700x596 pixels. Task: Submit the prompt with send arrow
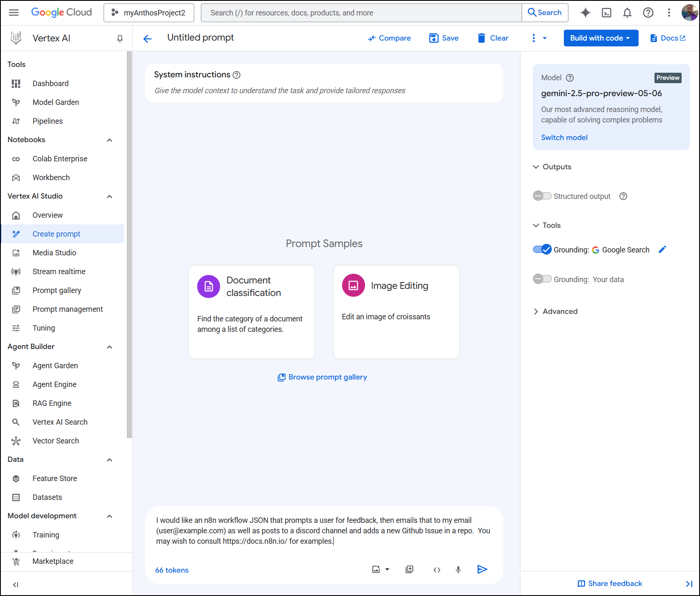coord(482,569)
